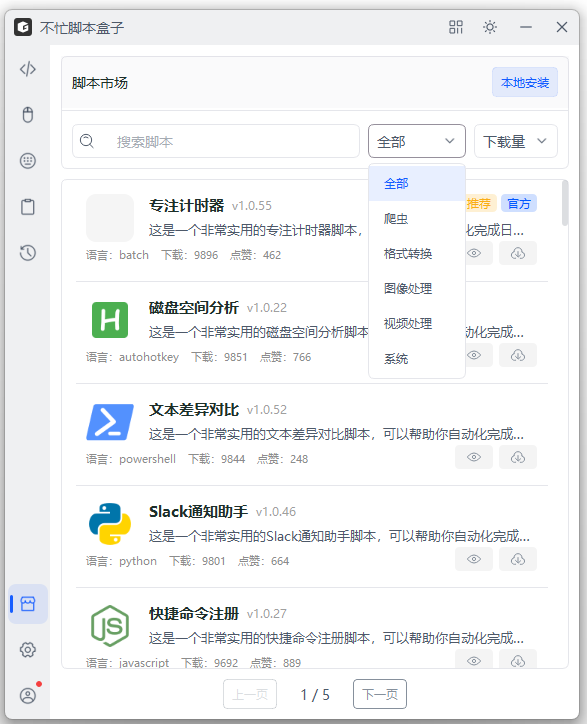Go to 下一页 next page
Image resolution: width=587 pixels, height=724 pixels.
click(x=380, y=694)
